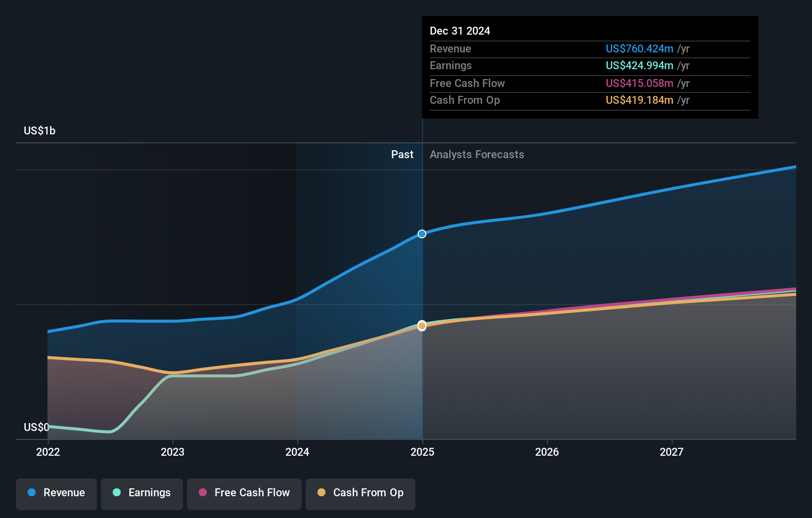
Task: Click the 2022 x-axis label
Action: click(48, 452)
